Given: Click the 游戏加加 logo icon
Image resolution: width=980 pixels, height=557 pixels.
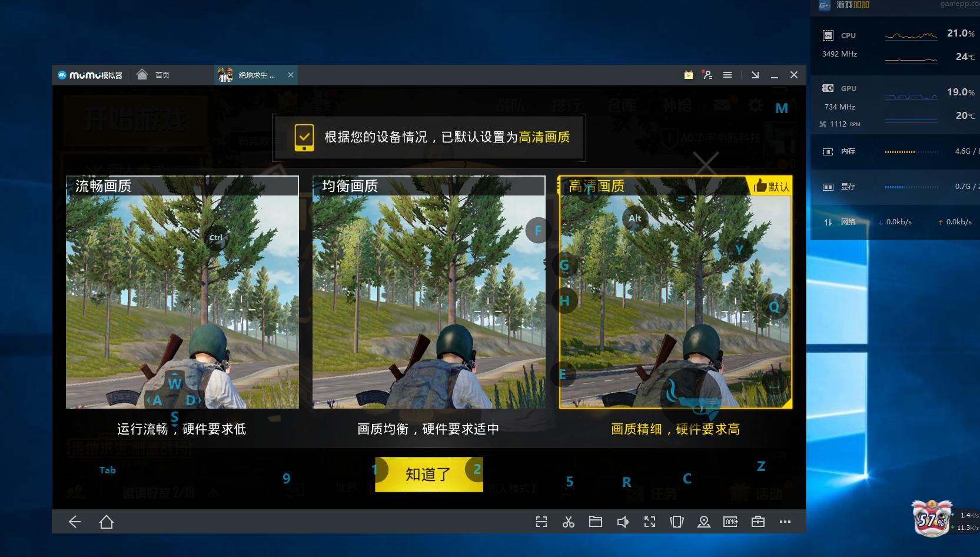Looking at the screenshot, I should [825, 5].
